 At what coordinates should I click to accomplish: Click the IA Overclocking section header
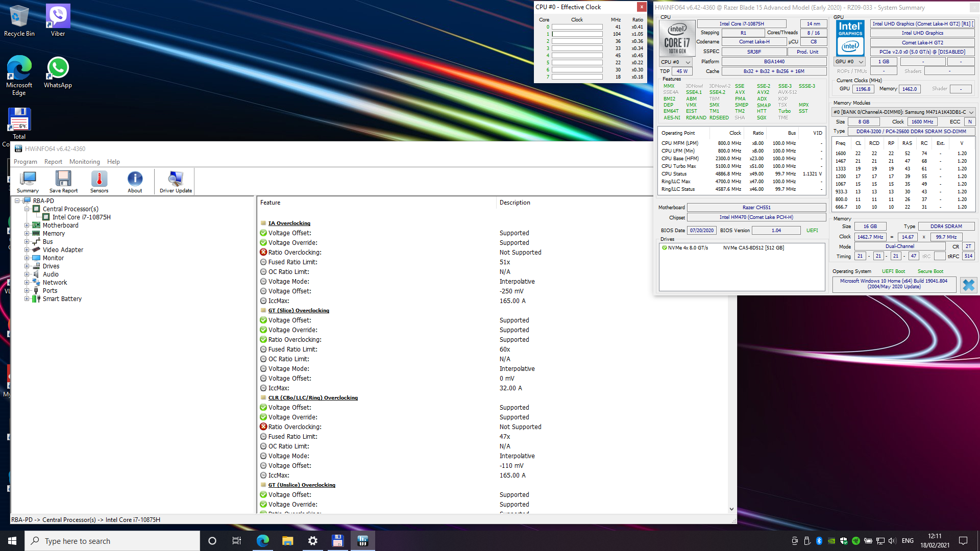click(289, 223)
